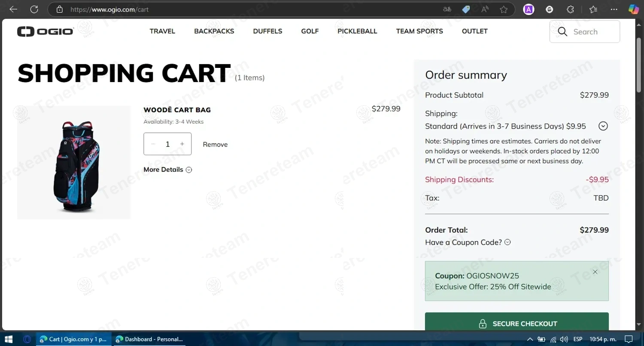The height and width of the screenshot is (346, 644).
Task: Expand More Details for Woode Cart Bag
Action: tap(167, 169)
